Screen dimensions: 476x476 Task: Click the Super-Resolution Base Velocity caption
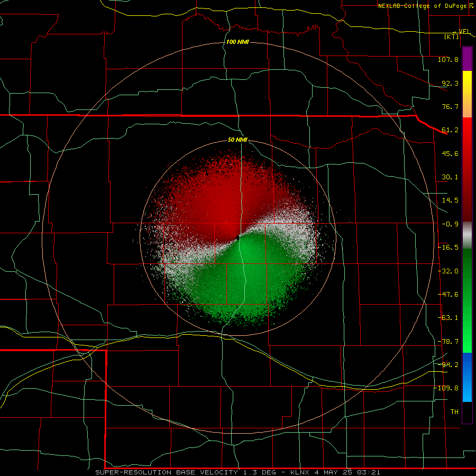click(x=237, y=472)
